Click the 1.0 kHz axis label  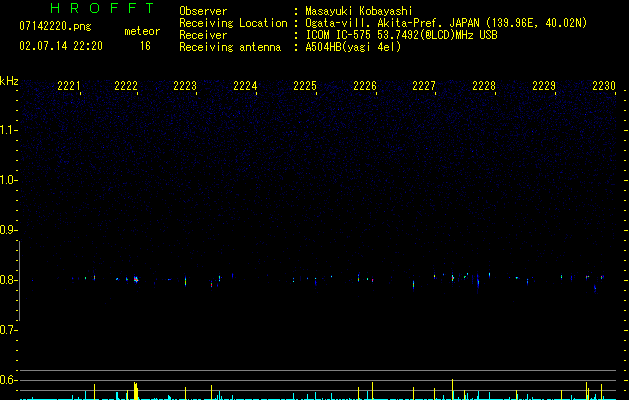[x=8, y=180]
